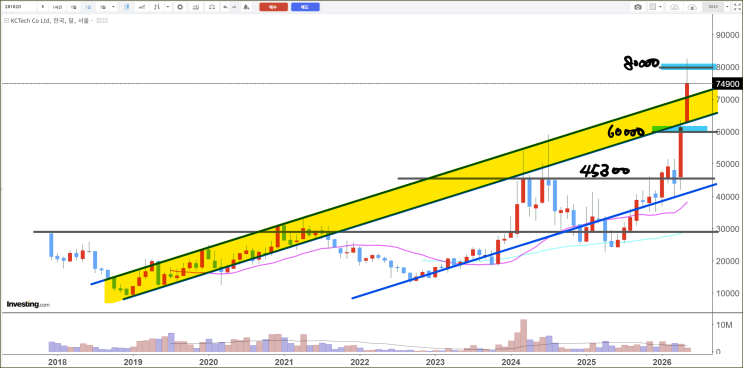Take a chart snapshot with the camera icon
The image size is (743, 368).
[x=638, y=7]
